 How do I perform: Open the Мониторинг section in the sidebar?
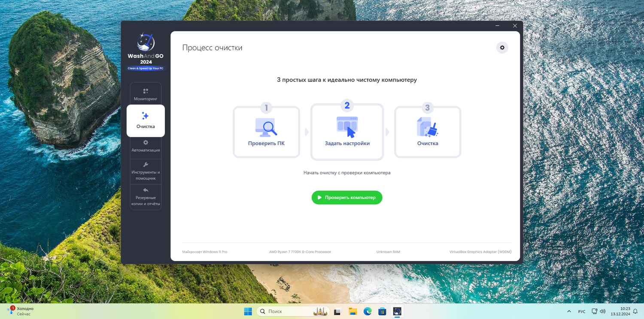(146, 94)
